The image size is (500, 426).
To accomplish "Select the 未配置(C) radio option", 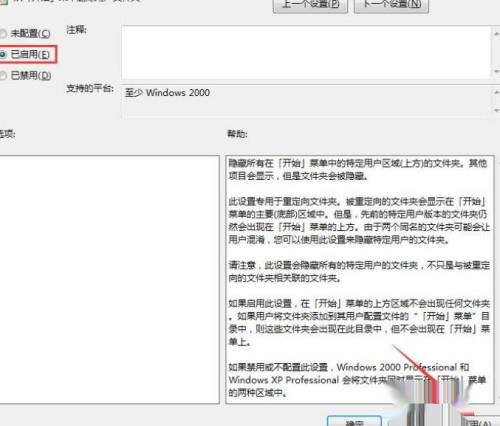I will click(26, 34).
